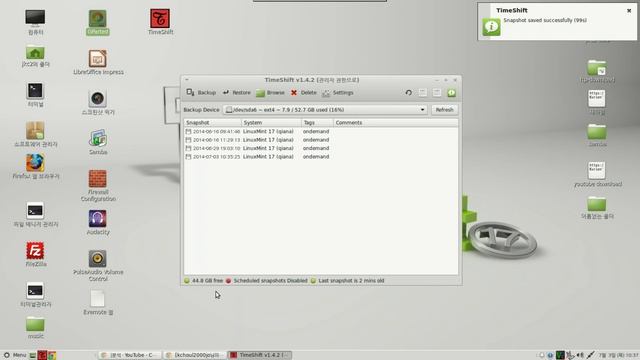Click the blue circular tray icon
The height and width of the screenshot is (360, 640).
550,355
